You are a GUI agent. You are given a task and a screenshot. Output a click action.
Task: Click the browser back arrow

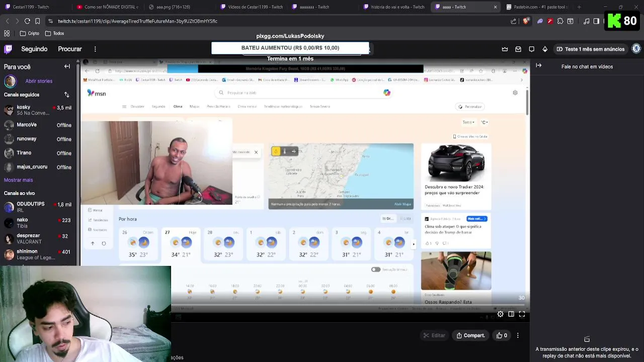pyautogui.click(x=7, y=21)
